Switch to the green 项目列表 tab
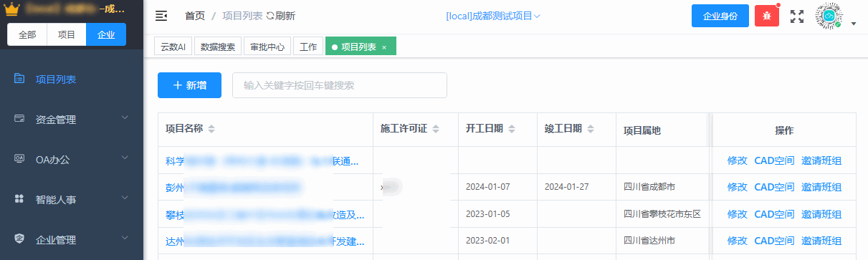This screenshot has width=868, height=260. (x=361, y=47)
